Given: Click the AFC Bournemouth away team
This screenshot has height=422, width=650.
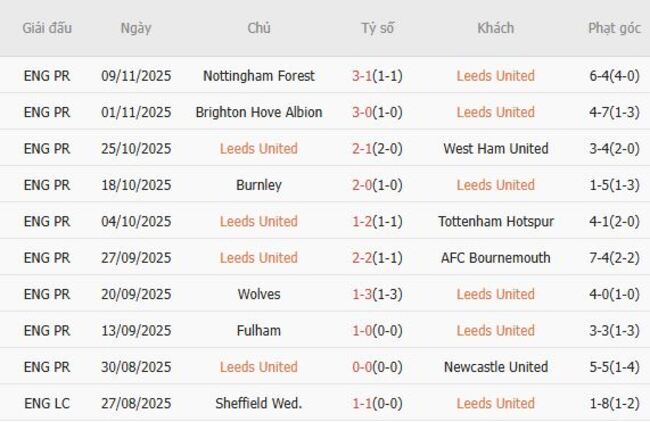Looking at the screenshot, I should pos(495,258).
